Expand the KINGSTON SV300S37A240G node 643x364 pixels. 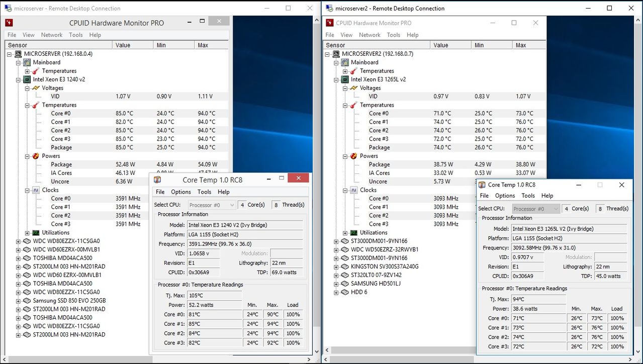pos(336,266)
